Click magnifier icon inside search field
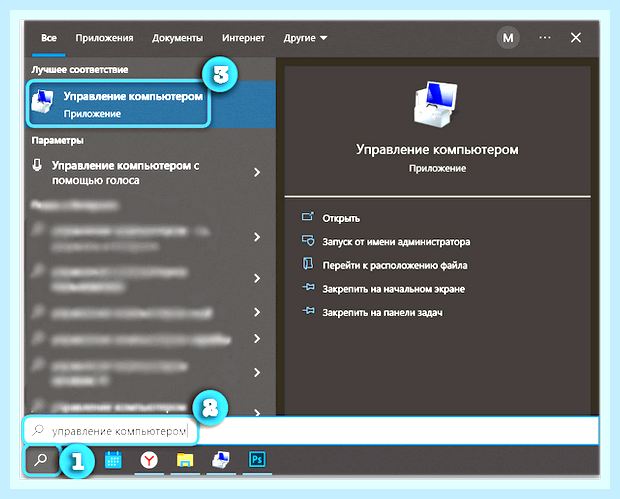The width and height of the screenshot is (620, 499). [38, 430]
